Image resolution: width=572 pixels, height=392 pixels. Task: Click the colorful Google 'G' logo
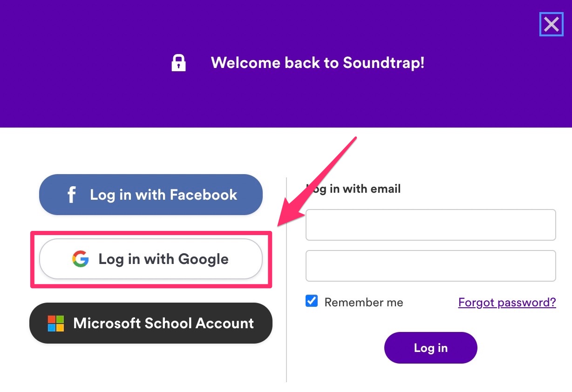tap(80, 259)
